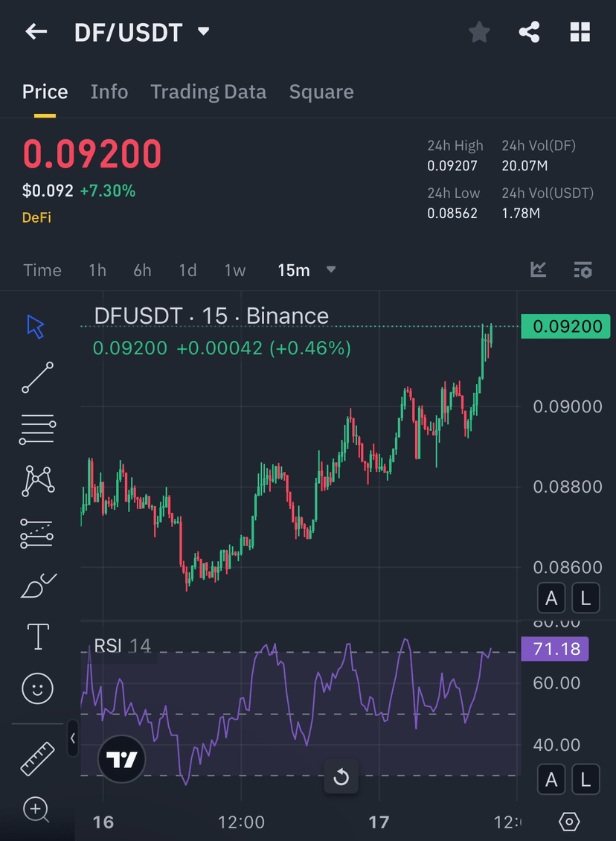Toggle auto scale on price chart
616x841 pixels.
tap(551, 598)
